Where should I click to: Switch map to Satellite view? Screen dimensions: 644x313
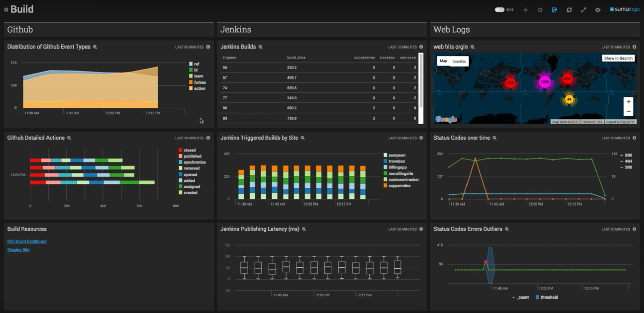(459, 61)
